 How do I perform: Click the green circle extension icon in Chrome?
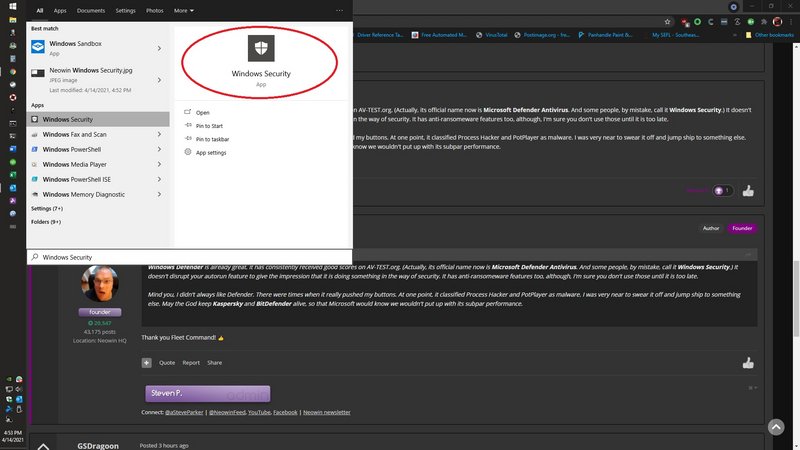697,22
